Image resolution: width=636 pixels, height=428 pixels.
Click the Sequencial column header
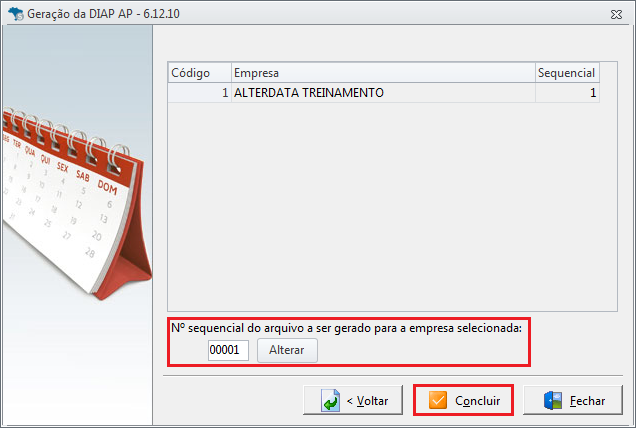[x=567, y=73]
